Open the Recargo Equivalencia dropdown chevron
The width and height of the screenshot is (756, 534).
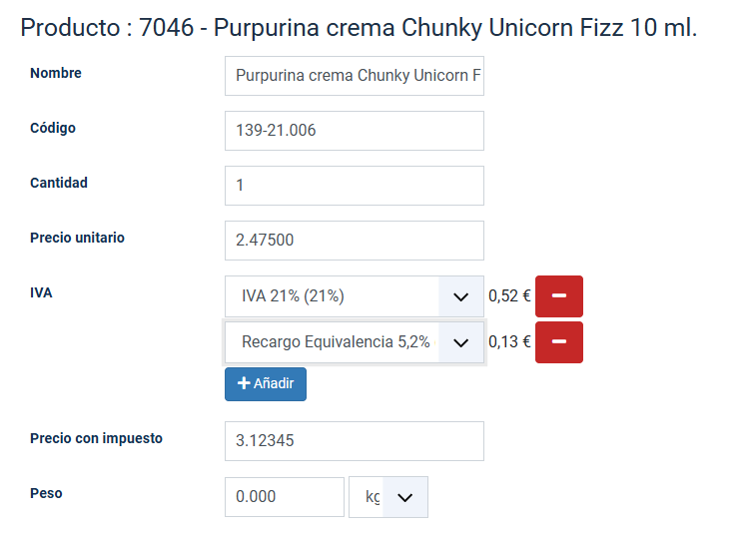(x=461, y=342)
